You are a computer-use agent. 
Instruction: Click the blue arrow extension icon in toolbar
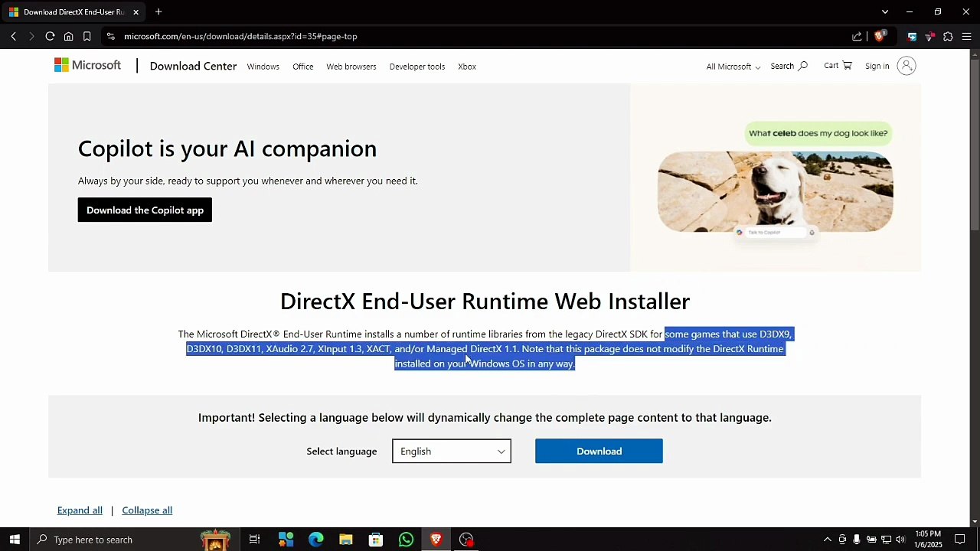(912, 36)
